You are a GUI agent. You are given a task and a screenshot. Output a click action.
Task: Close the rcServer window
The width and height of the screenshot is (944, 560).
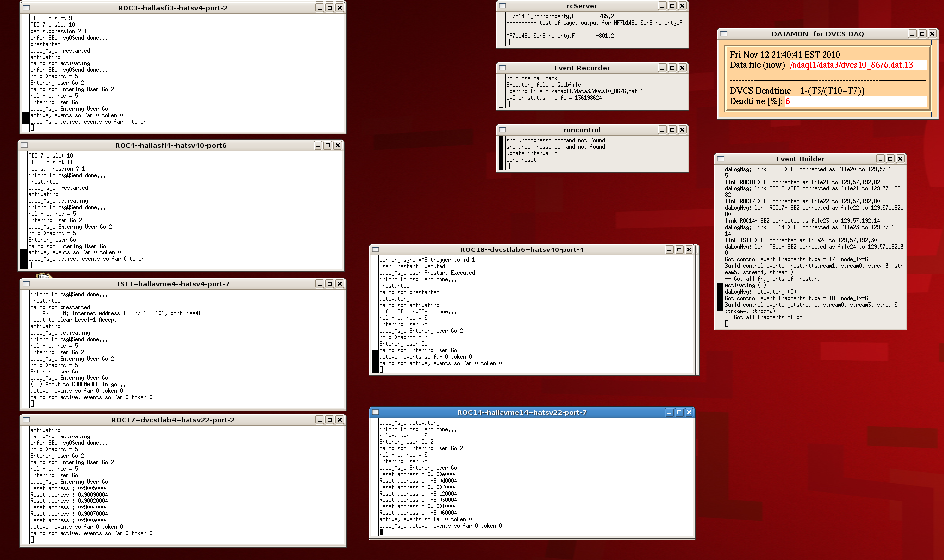point(682,6)
